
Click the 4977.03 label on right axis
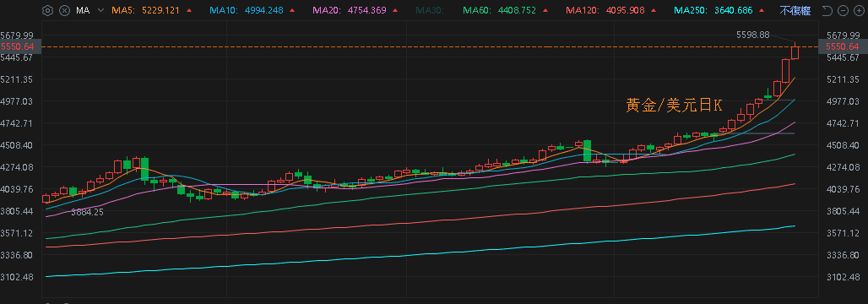[842, 101]
